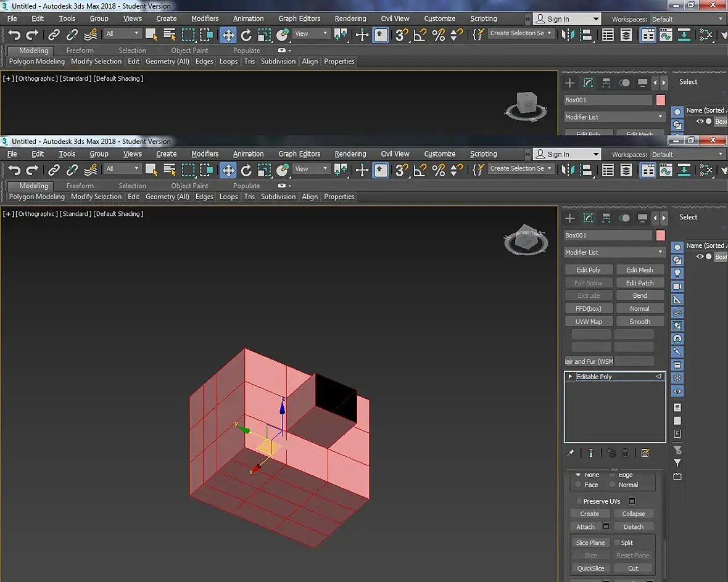This screenshot has height=582, width=728.
Task: Enable the Preserve UVs checkbox
Action: coord(579,501)
